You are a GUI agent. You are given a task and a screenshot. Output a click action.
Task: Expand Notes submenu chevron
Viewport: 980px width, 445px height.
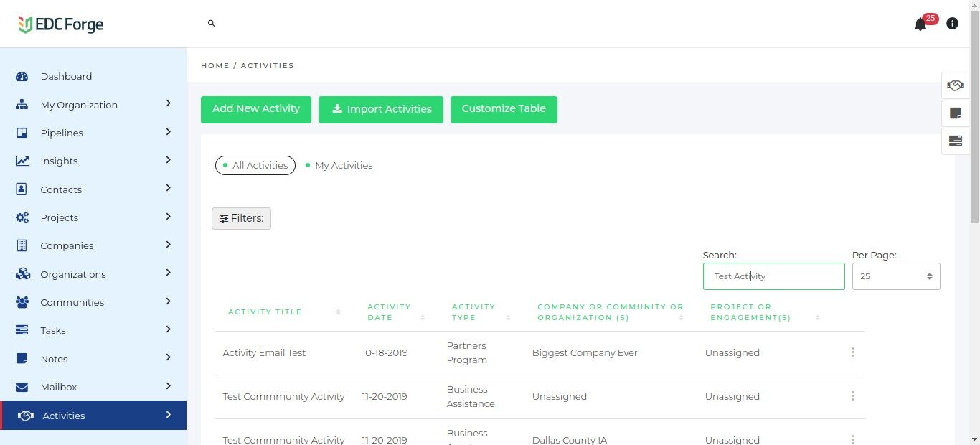[168, 357]
